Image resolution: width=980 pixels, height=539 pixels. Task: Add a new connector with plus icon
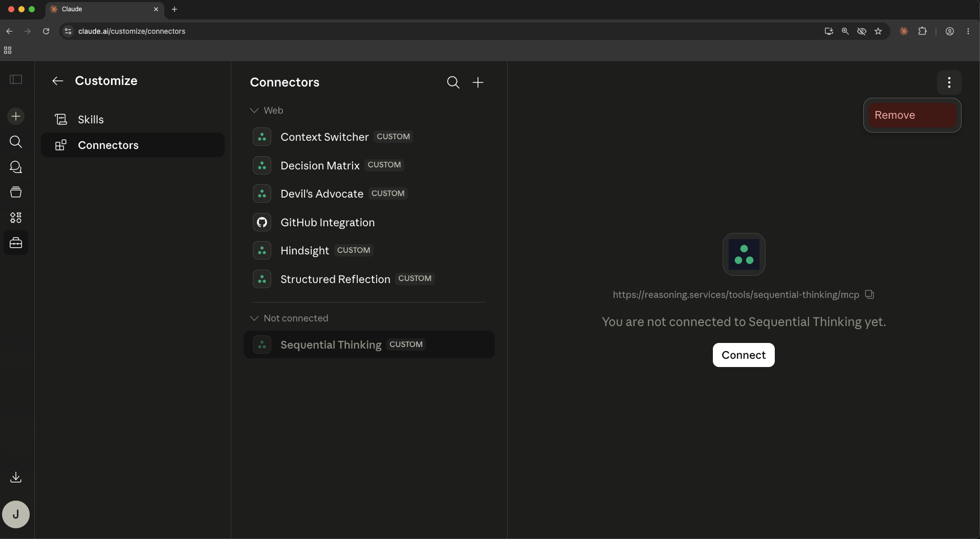(x=478, y=82)
